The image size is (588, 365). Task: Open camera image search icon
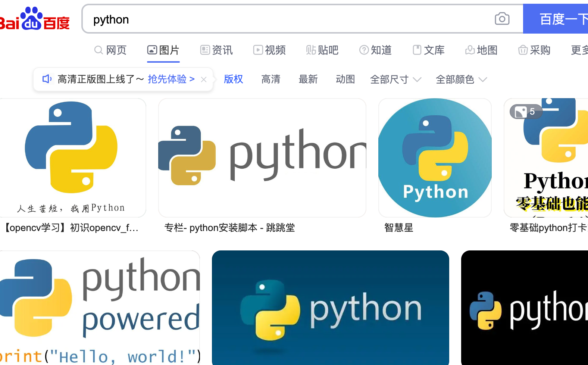pos(502,19)
